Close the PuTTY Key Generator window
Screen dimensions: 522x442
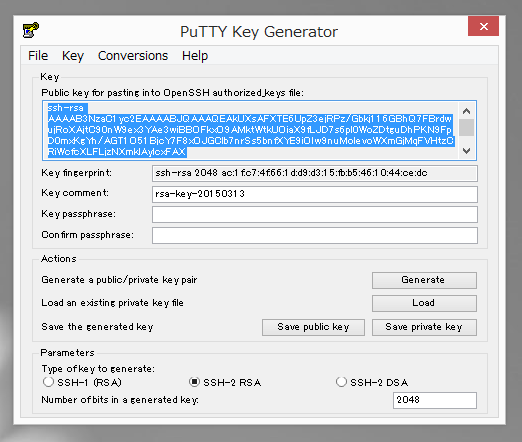[x=483, y=26]
